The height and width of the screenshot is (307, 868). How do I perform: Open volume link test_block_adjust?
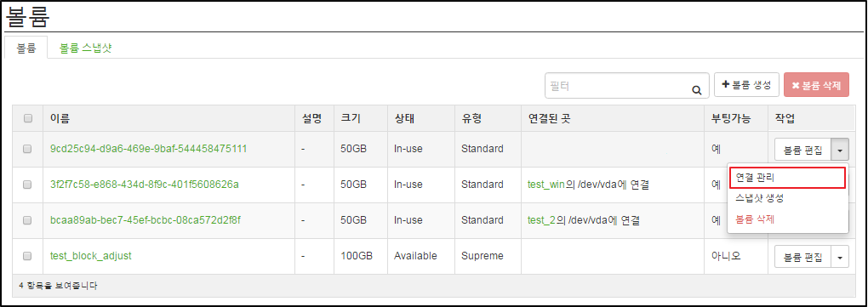click(x=91, y=256)
